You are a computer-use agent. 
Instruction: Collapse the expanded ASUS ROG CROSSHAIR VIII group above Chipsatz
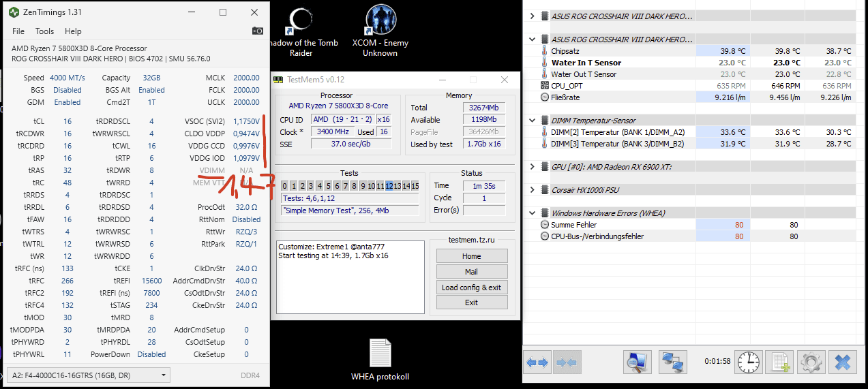(533, 40)
